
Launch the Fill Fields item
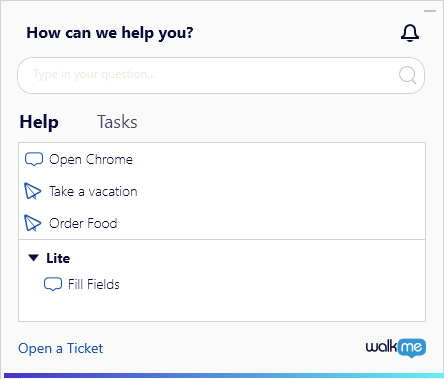click(94, 284)
